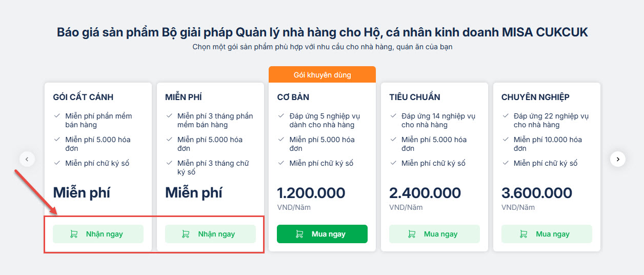This screenshot has width=644, height=275.
Task: Click cart icon in GÓI CẤT CÁNH button
Action: tap(74, 234)
